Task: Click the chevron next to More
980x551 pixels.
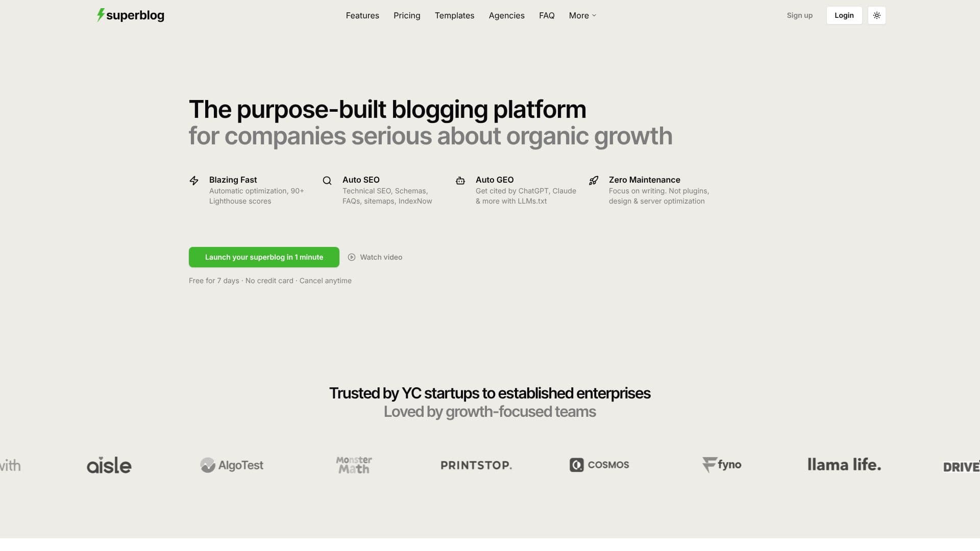Action: tap(594, 15)
